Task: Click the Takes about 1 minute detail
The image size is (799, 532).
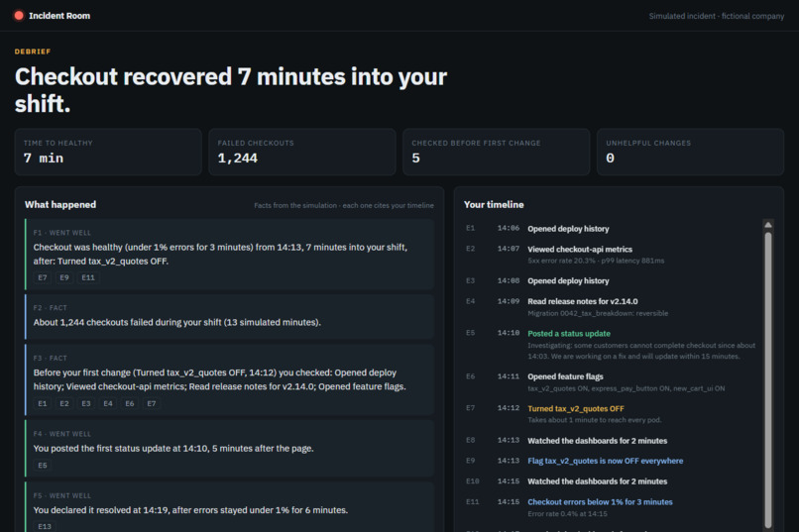Action: click(x=595, y=420)
